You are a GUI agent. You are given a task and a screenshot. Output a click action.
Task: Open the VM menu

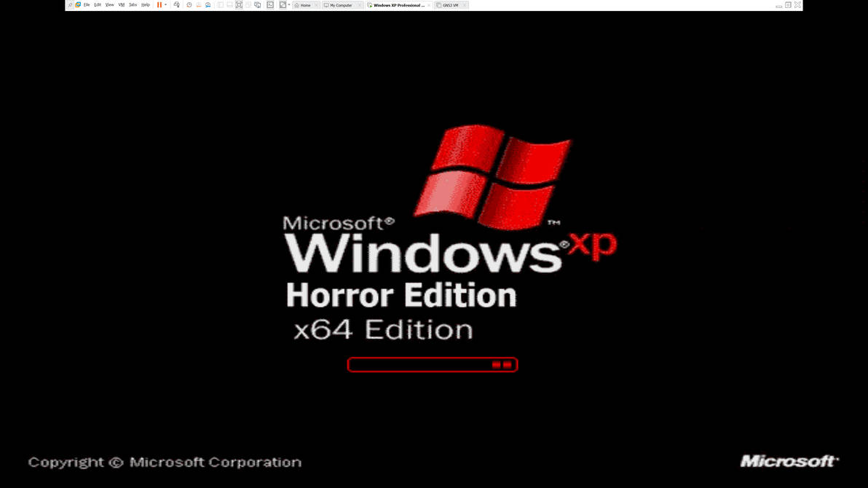122,5
